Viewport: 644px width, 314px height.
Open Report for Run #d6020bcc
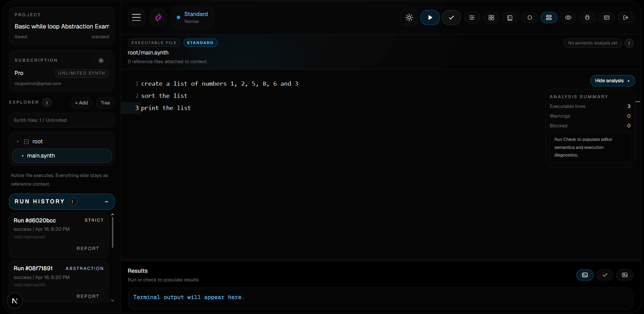[88, 248]
